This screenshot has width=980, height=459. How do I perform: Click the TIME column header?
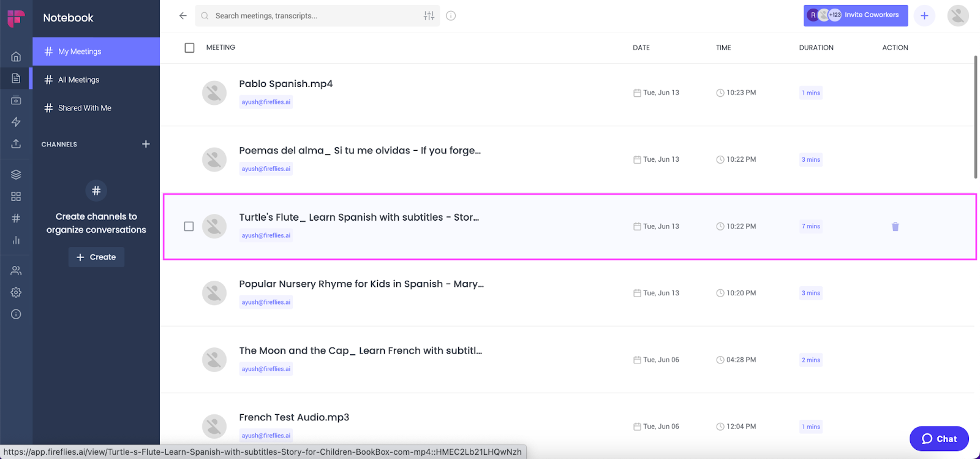(x=723, y=48)
